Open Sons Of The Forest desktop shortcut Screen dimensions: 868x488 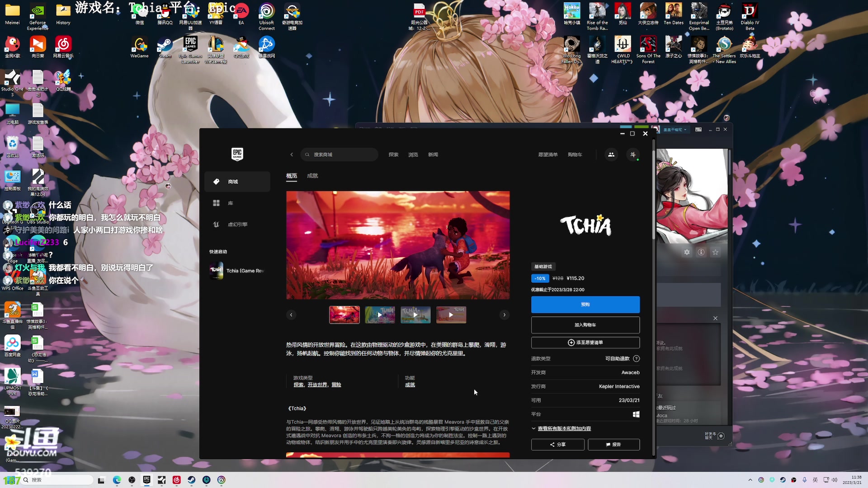pos(648,50)
